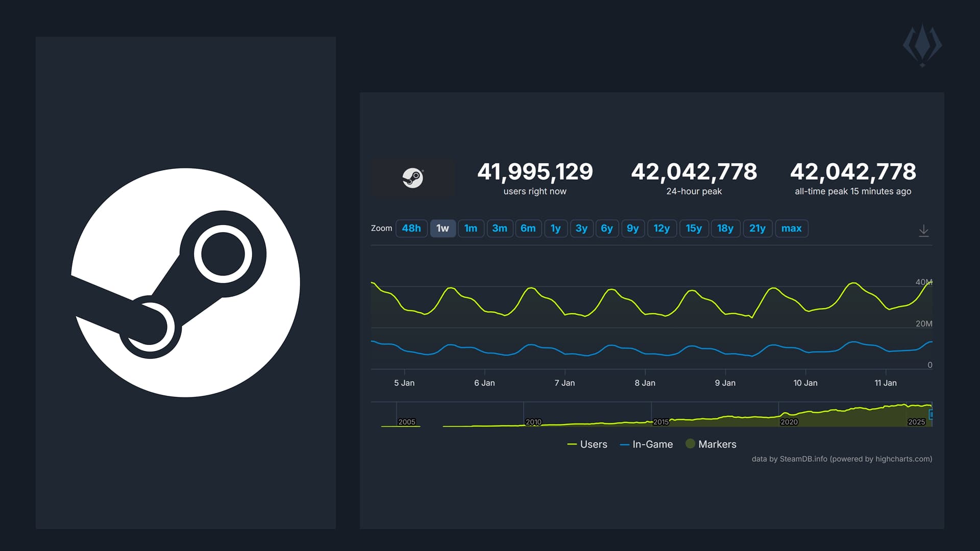Click the download chart icon

click(924, 231)
